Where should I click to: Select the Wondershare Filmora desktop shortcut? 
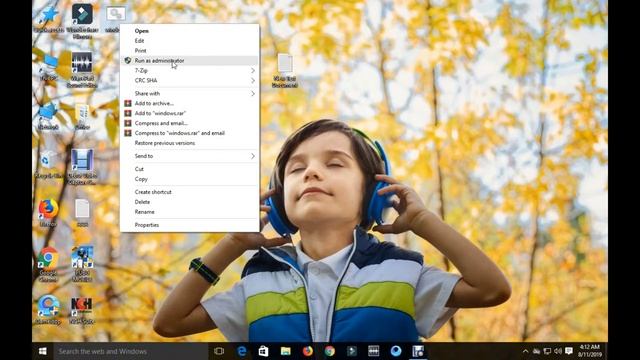point(82,20)
